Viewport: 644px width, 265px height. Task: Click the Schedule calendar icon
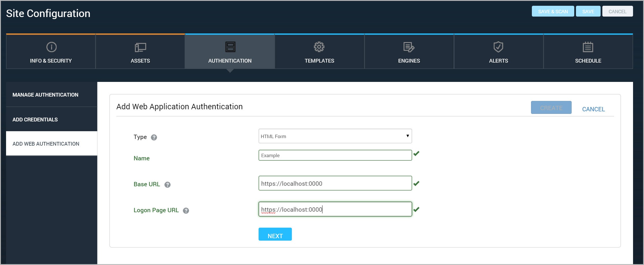(588, 47)
